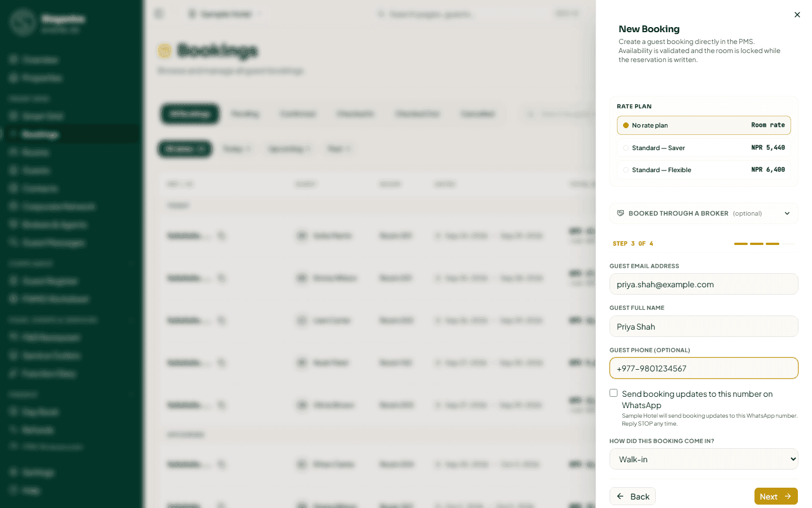Select the No rate plan option

pyautogui.click(x=704, y=125)
